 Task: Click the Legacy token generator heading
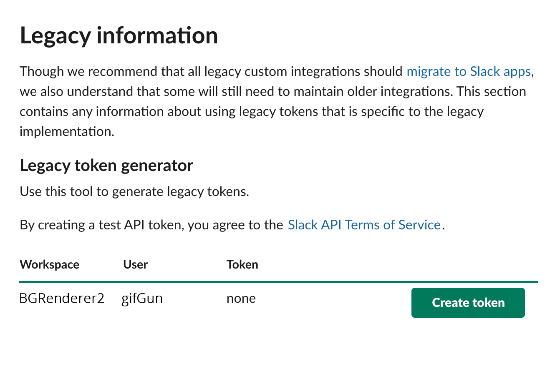click(106, 166)
